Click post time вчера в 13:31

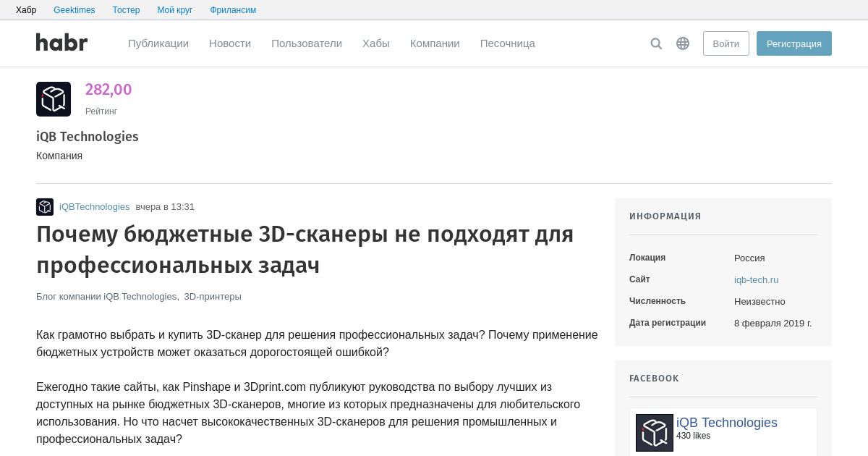click(x=165, y=207)
